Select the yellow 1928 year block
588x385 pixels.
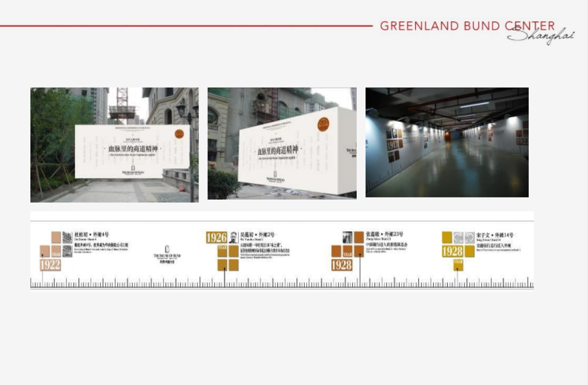[x=452, y=252]
